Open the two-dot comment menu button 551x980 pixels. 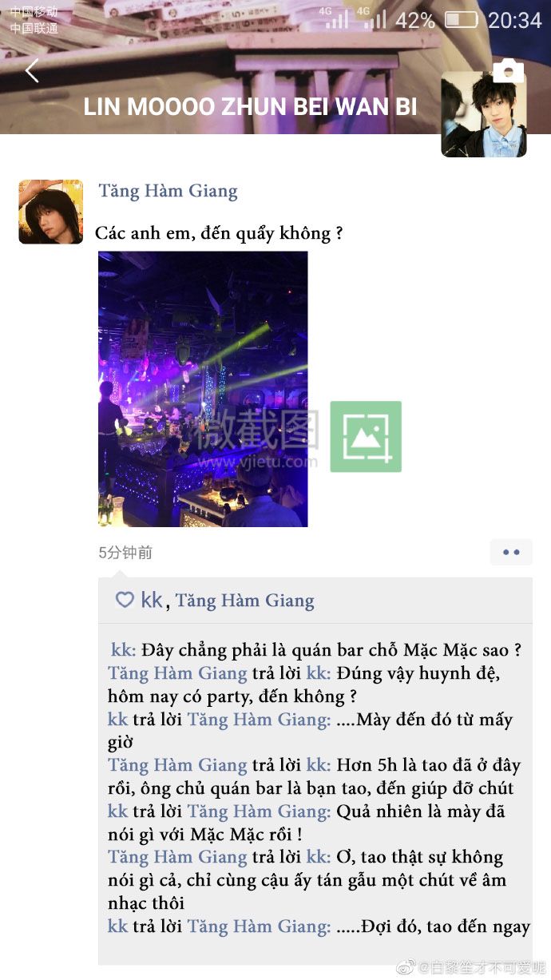(x=511, y=552)
